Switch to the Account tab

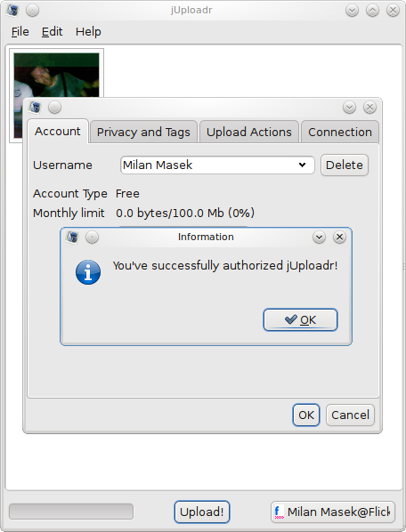(58, 132)
